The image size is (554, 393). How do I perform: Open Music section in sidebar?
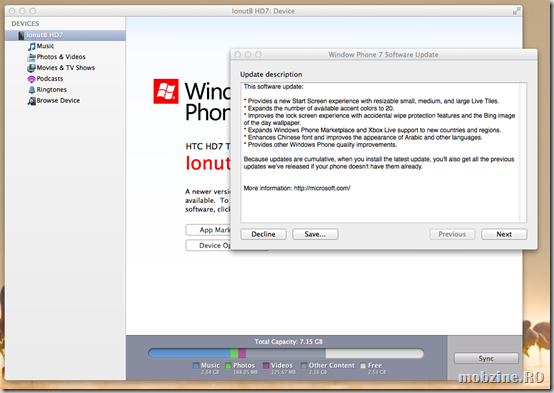46,46
